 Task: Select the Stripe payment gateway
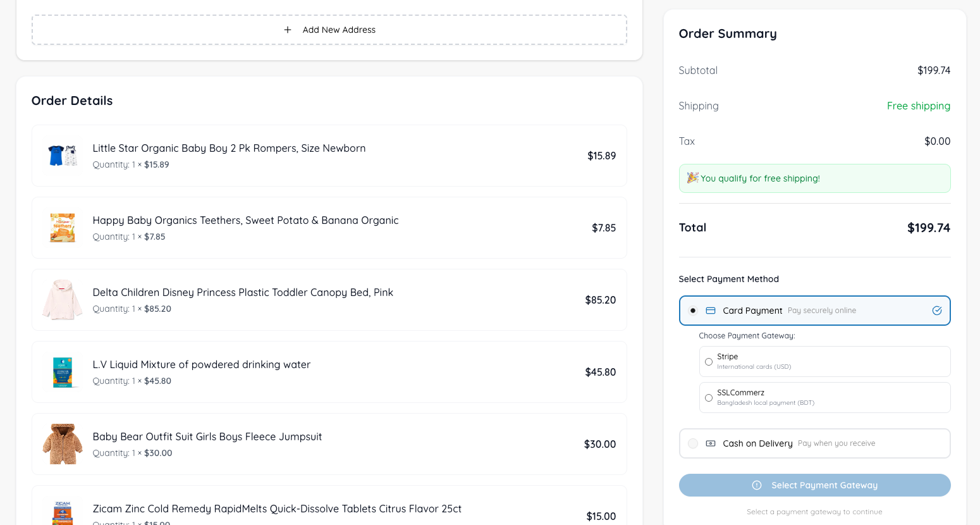[x=709, y=361]
